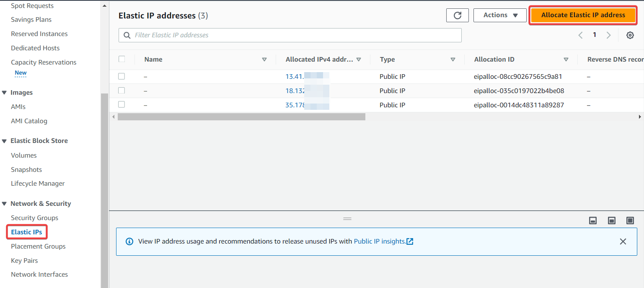
Task: Click the search magnifier icon
Action: pos(127,35)
